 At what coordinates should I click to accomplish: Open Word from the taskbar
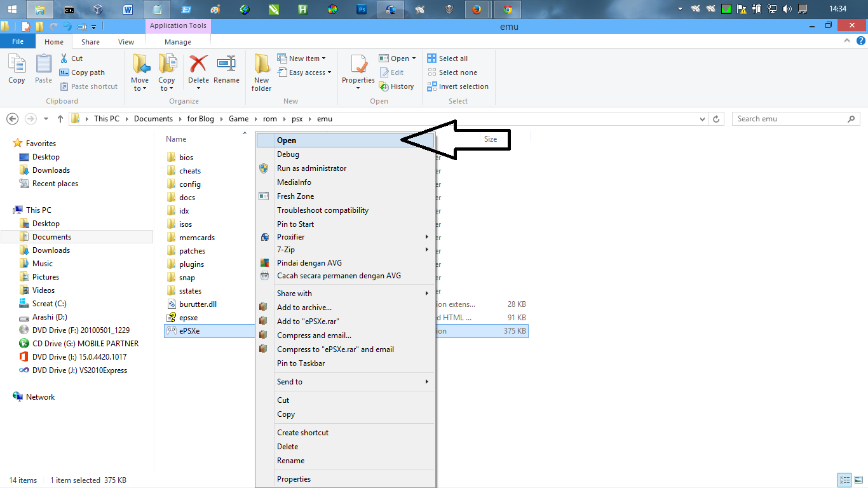point(127,10)
